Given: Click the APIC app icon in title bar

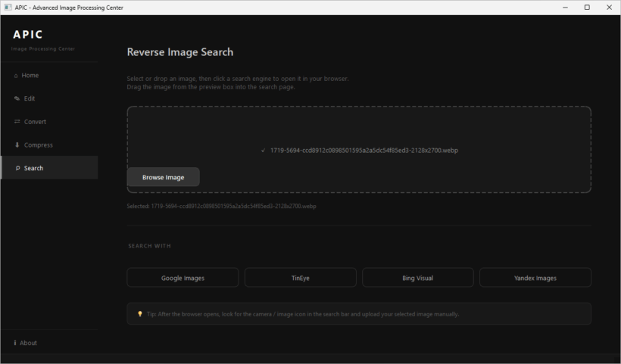Looking at the screenshot, I should point(8,8).
